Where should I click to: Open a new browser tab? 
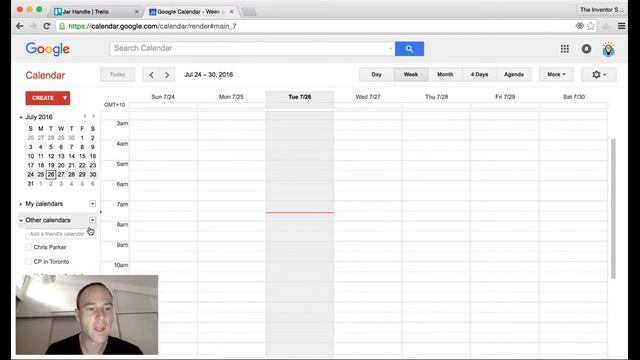point(248,12)
